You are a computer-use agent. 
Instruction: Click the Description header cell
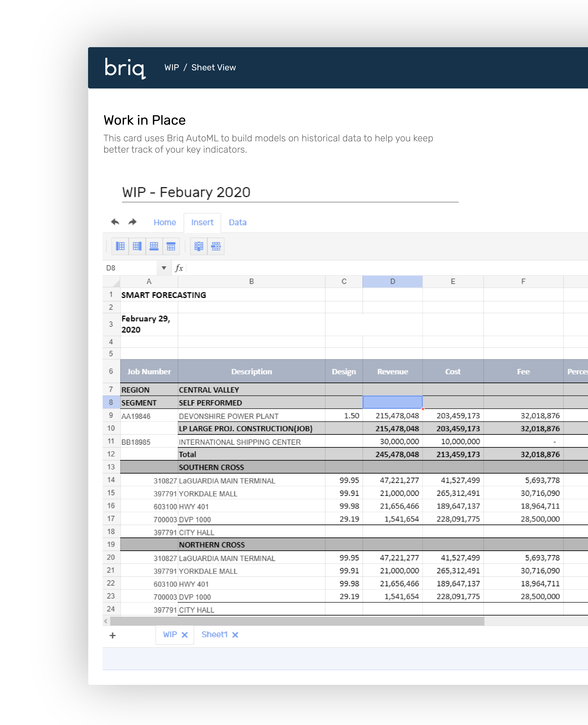(x=252, y=372)
